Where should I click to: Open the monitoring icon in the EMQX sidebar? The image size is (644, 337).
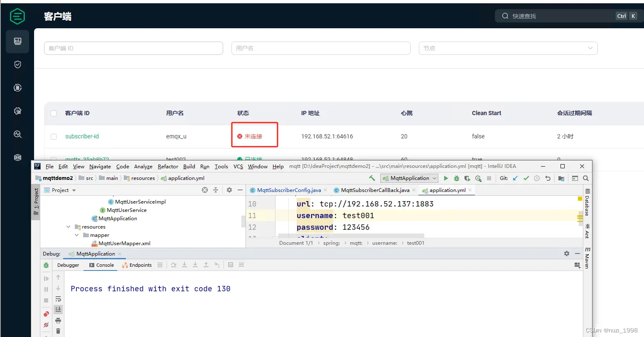(x=17, y=41)
